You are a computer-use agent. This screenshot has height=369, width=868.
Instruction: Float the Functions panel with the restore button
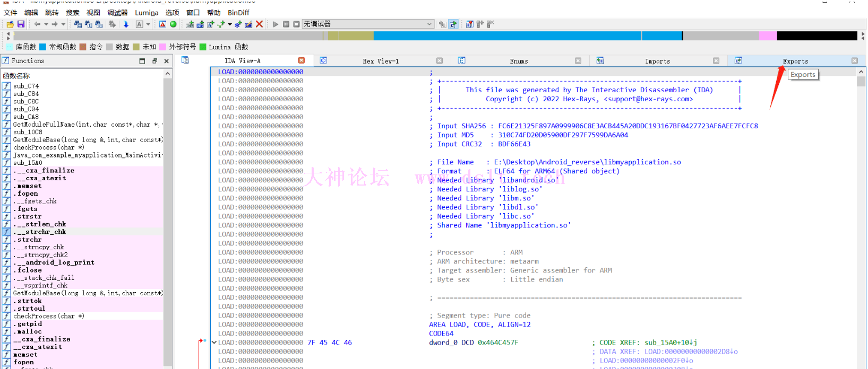pos(154,61)
